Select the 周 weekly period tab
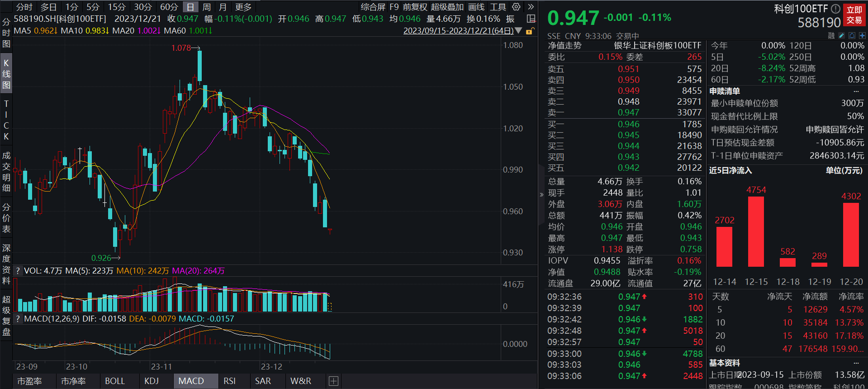868x389 pixels. 207,7
